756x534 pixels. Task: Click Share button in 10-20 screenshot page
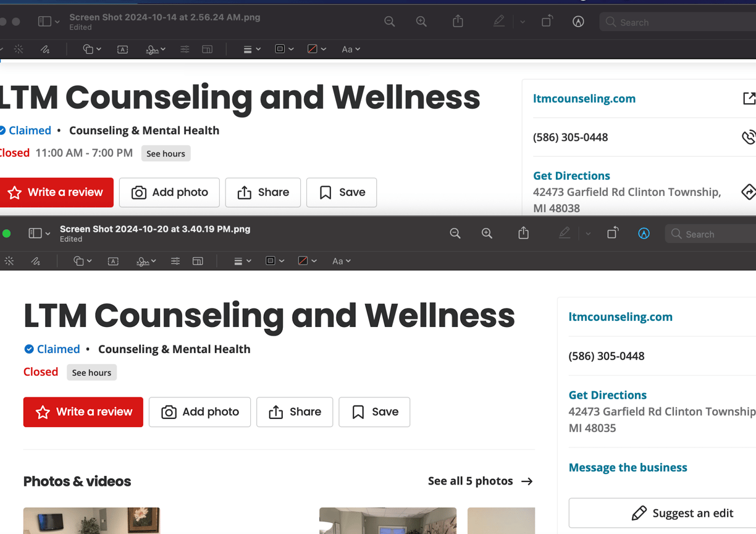click(x=295, y=412)
